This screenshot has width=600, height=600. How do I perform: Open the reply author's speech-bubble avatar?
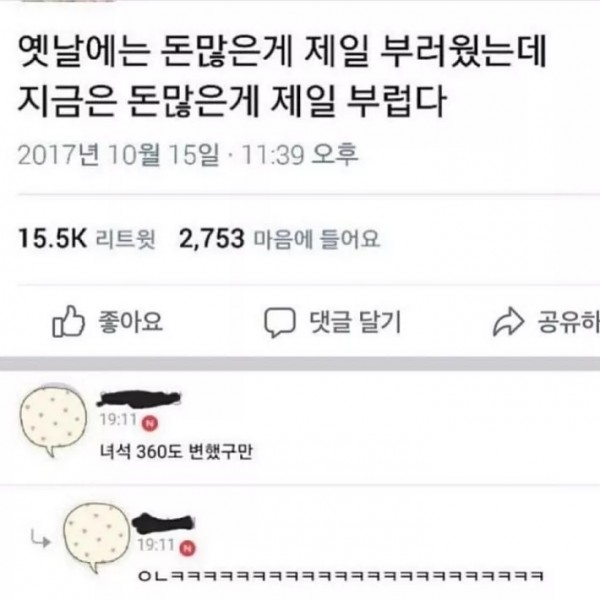pyautogui.click(x=96, y=537)
